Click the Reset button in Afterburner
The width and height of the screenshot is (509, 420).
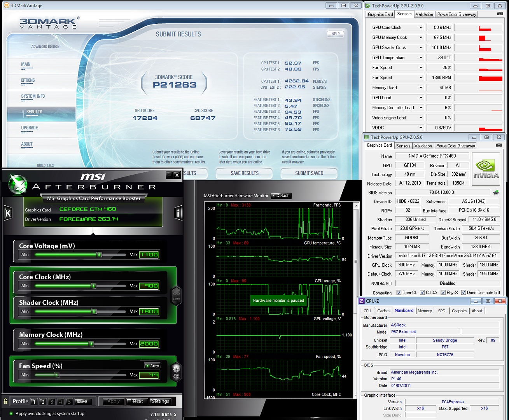(x=137, y=401)
